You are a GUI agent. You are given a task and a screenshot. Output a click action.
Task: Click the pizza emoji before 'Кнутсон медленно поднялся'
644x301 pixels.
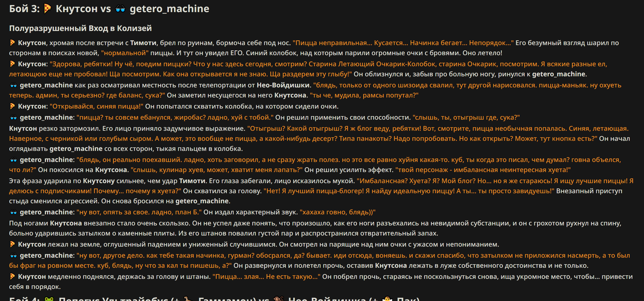[x=12, y=277]
